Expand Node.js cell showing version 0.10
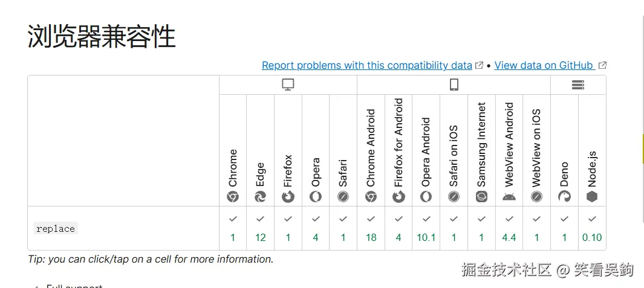Screen dimensions: 644x288 [592, 228]
